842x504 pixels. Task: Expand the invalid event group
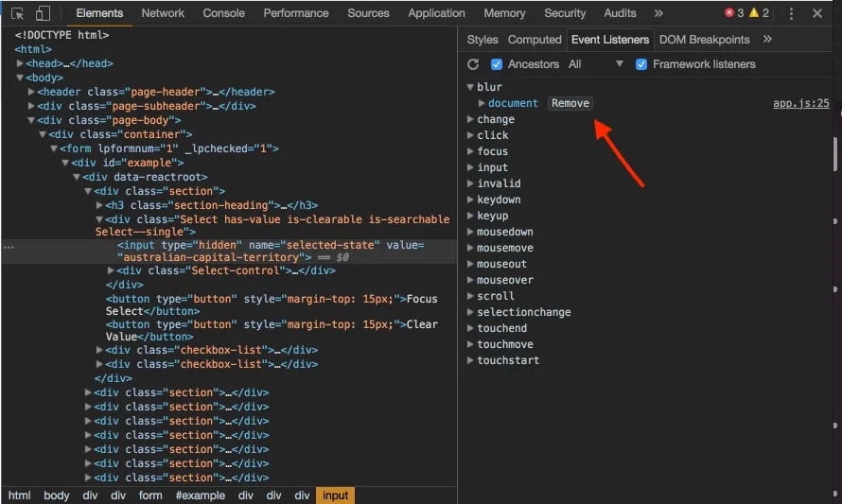(470, 183)
